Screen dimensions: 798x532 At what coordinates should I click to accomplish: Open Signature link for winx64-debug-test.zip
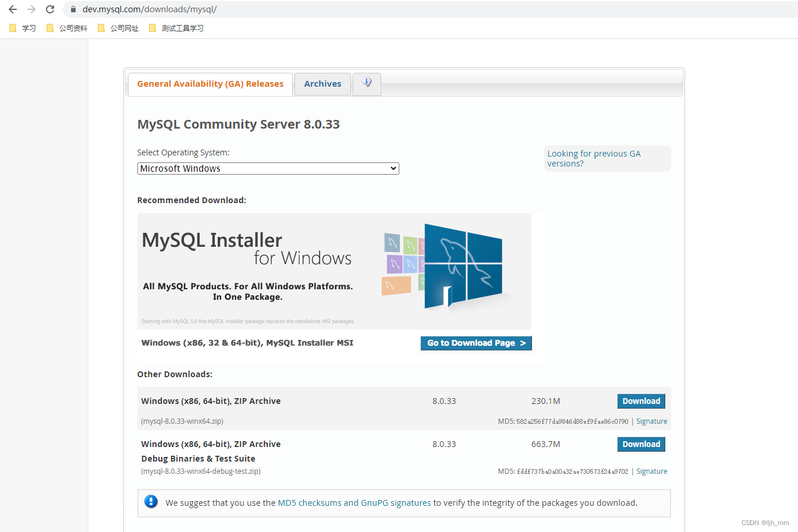pyautogui.click(x=651, y=471)
